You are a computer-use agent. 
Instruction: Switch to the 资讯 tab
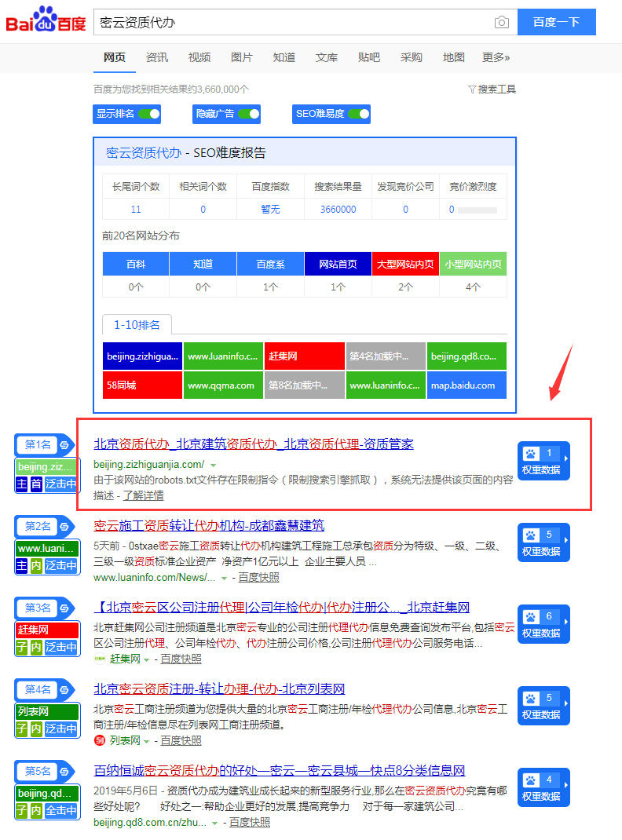pyautogui.click(x=157, y=57)
